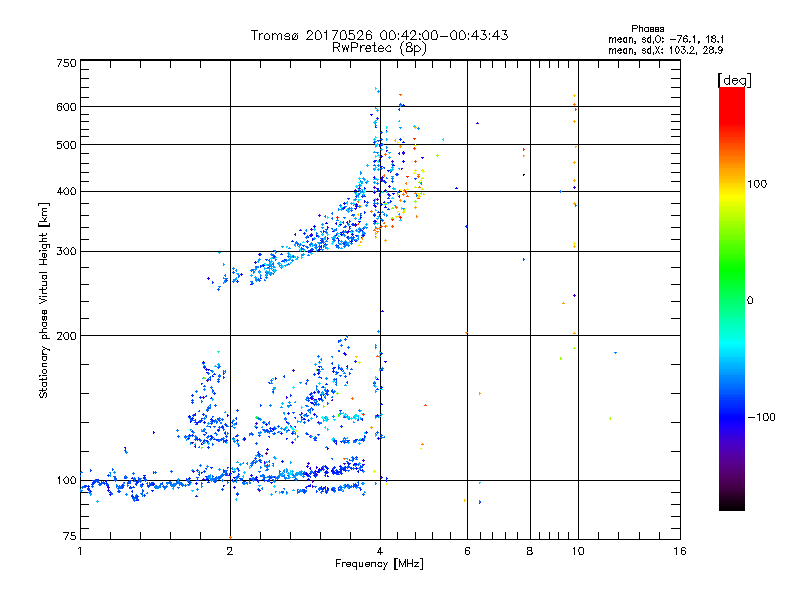Click the y-axis tick label '300'
Screen dimensions: 800x600
(x=66, y=252)
